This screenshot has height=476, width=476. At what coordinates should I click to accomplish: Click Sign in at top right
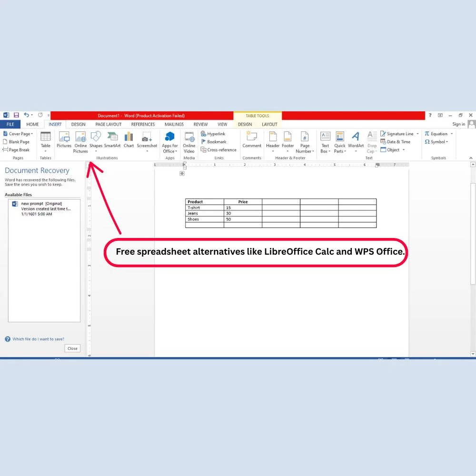[458, 124]
